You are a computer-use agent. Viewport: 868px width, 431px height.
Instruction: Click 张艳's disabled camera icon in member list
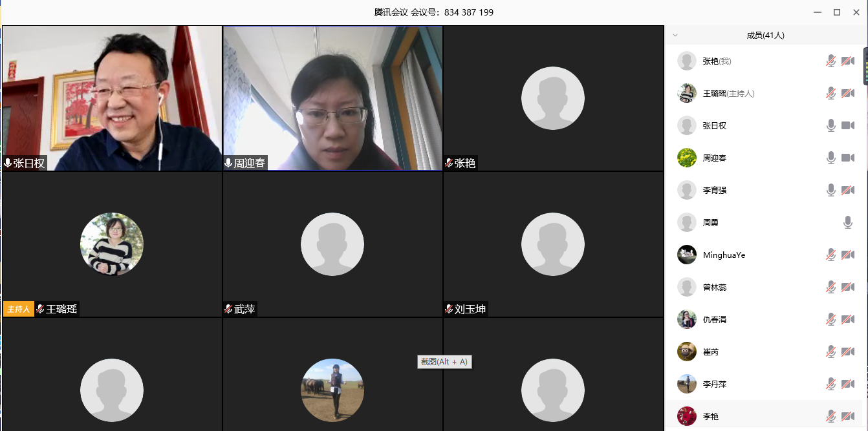pos(847,61)
